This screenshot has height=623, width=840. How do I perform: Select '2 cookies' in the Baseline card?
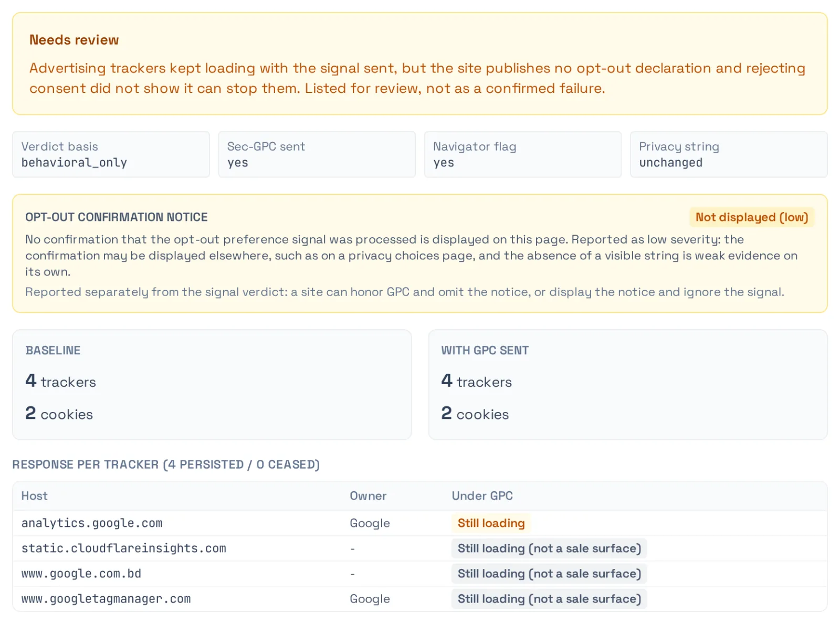coord(59,414)
